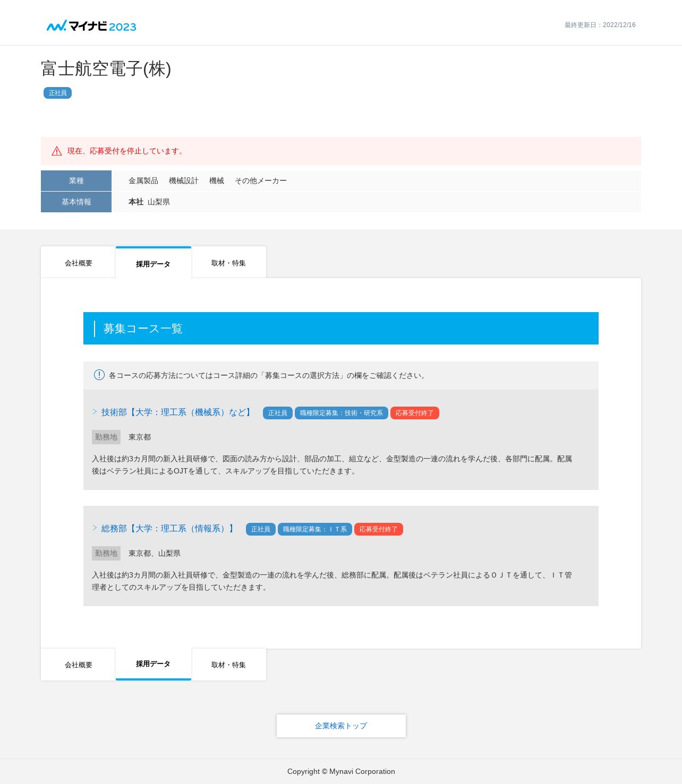
Task: Open 技術部【大学：理工系（機械系）など】 course link
Action: (177, 412)
